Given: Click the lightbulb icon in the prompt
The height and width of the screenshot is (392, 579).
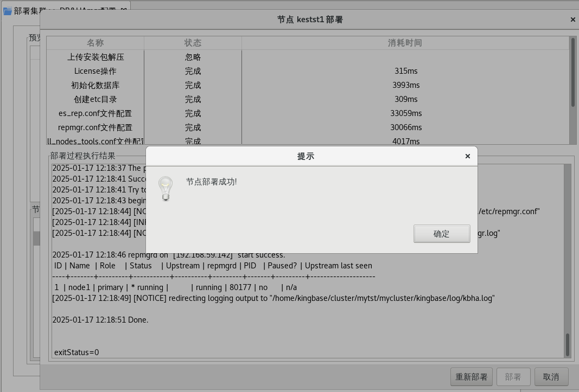Looking at the screenshot, I should (165, 189).
